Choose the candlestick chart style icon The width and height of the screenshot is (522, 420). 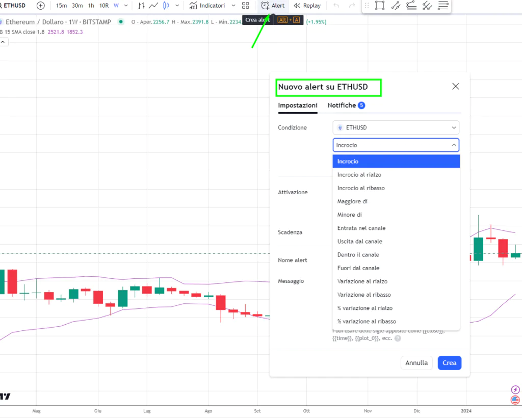166,6
